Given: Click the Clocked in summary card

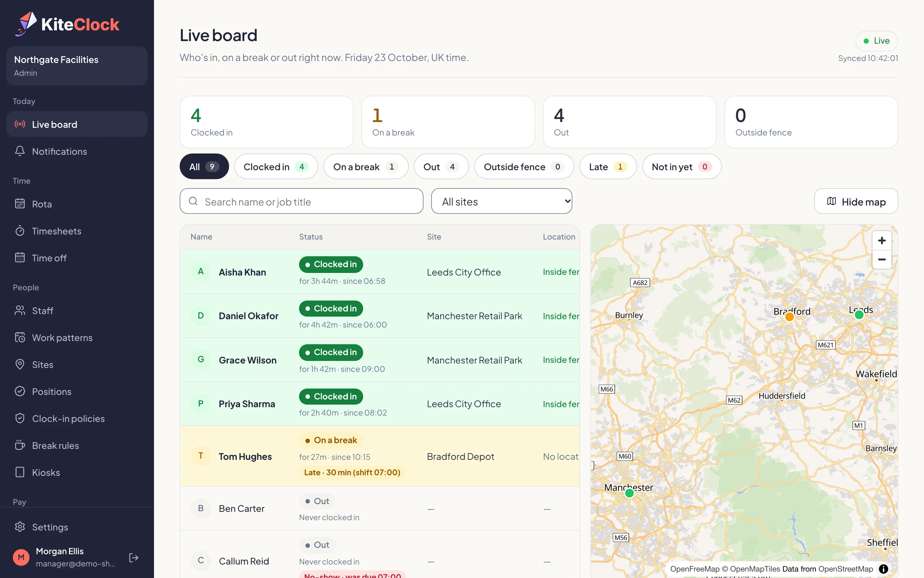Looking at the screenshot, I should point(267,122).
